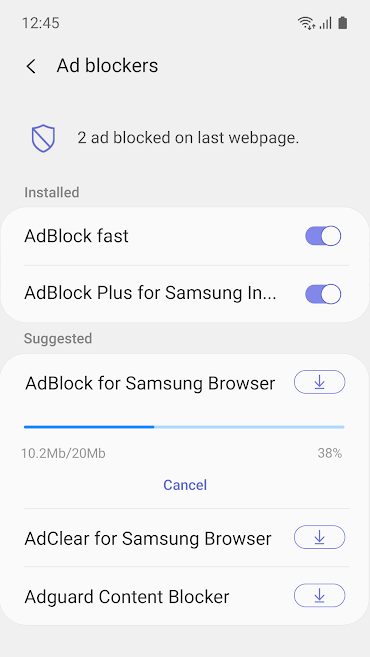Select the AdClear for Samsung Browser row
The height and width of the screenshot is (657, 370).
click(x=185, y=538)
